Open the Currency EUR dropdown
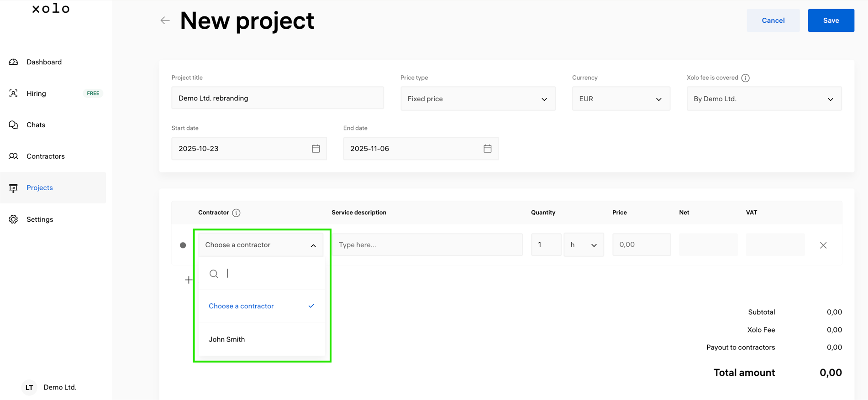This screenshot has width=868, height=400. (621, 99)
